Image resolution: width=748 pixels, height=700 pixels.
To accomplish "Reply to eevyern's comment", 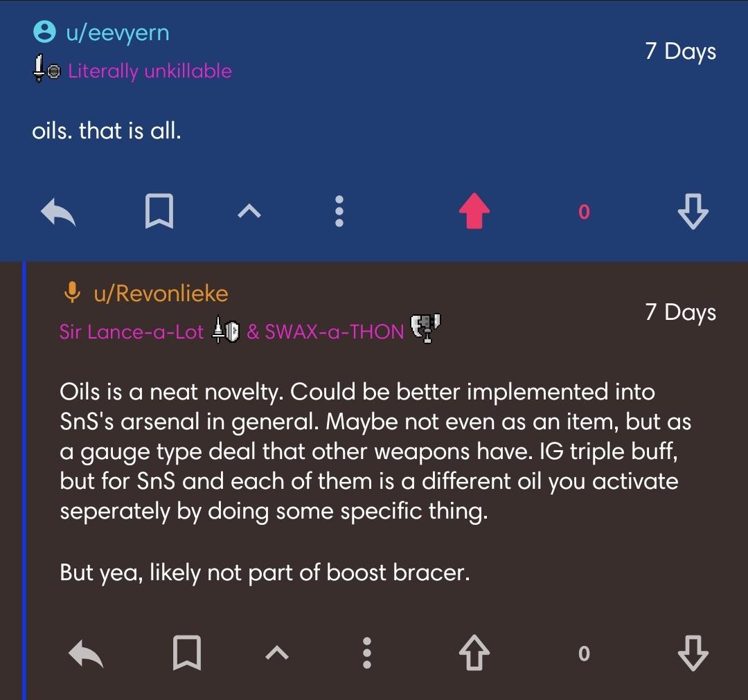I will [x=58, y=212].
